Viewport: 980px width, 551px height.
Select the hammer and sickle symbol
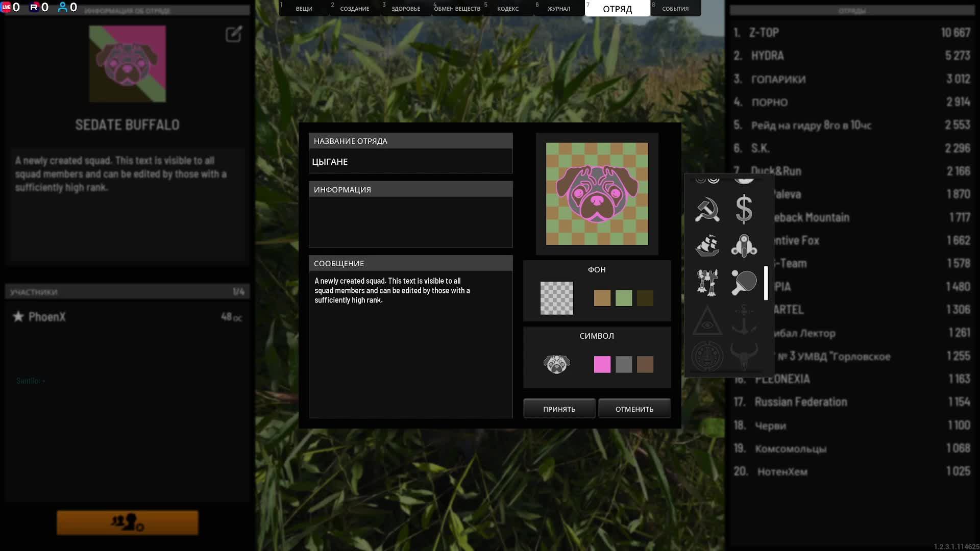tap(707, 210)
